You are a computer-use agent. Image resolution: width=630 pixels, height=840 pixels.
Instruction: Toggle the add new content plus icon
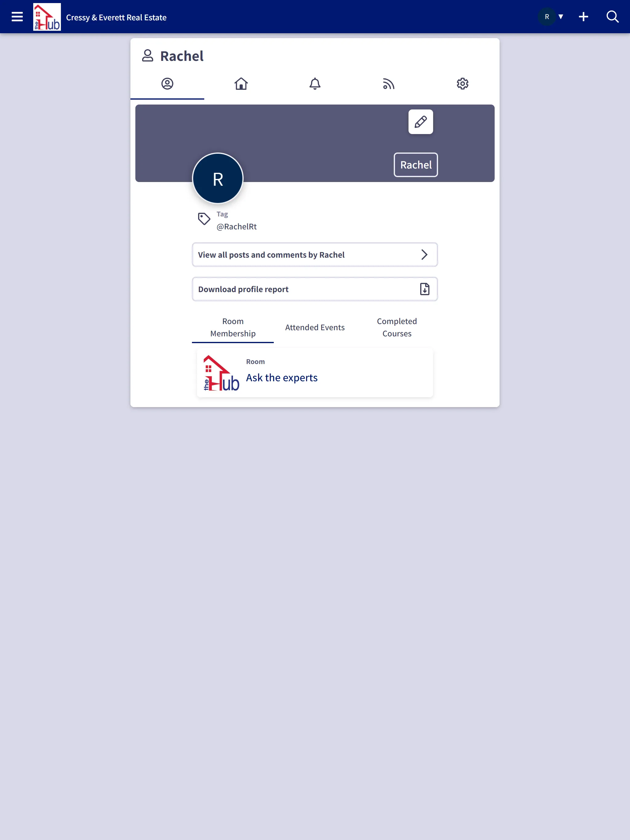click(583, 17)
